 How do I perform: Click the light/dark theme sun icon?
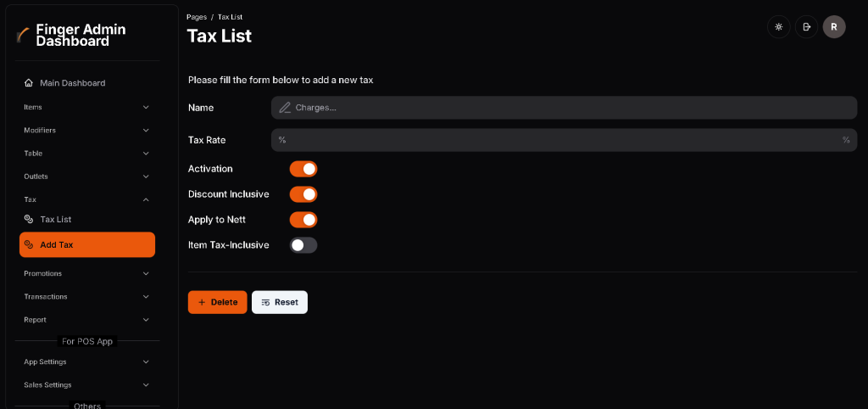(x=778, y=27)
